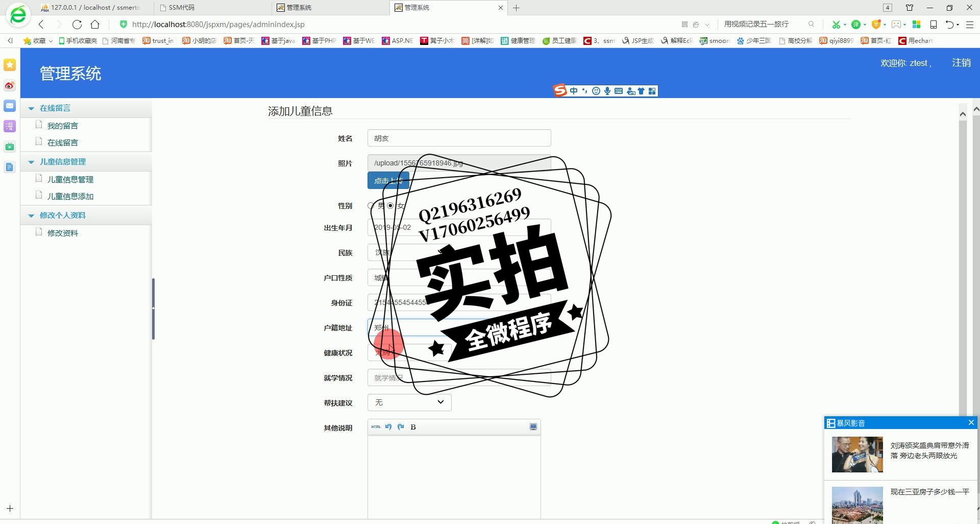Click Sogou voice input microphone
The image size is (980, 524).
tap(607, 91)
